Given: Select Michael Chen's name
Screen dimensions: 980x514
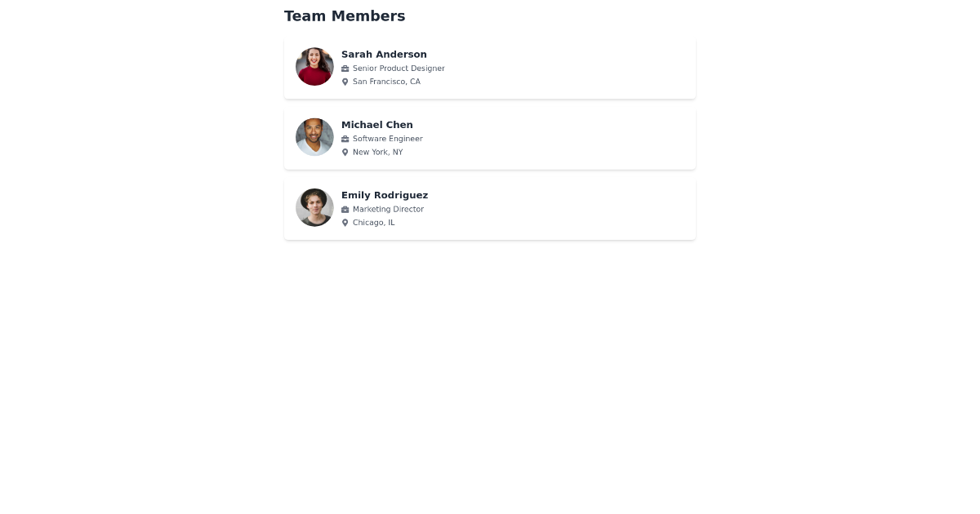Looking at the screenshot, I should coord(377,124).
